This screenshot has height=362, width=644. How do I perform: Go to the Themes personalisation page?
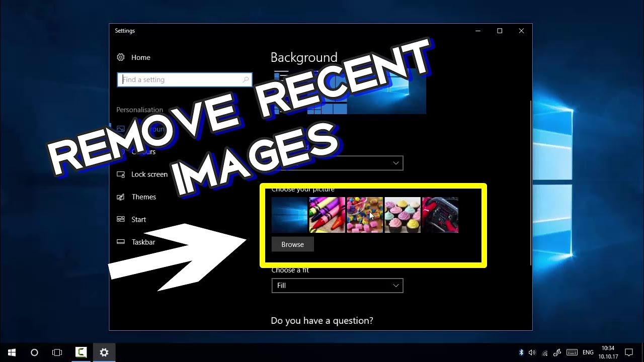click(143, 197)
